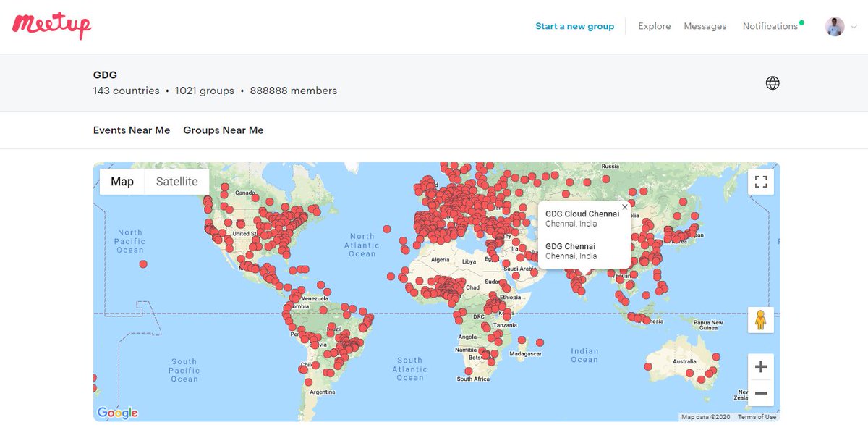Click the Google logo on map
Screen dimensions: 868x425
point(117,413)
